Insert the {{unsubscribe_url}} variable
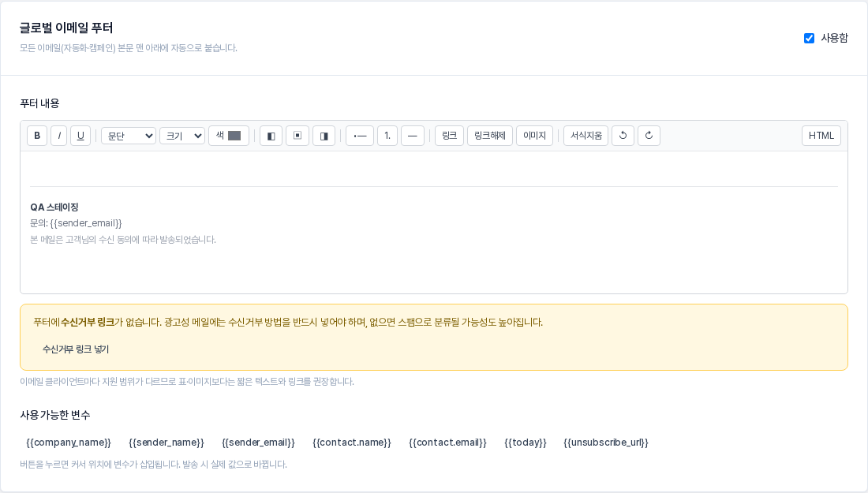The width and height of the screenshot is (868, 493). tap(605, 442)
